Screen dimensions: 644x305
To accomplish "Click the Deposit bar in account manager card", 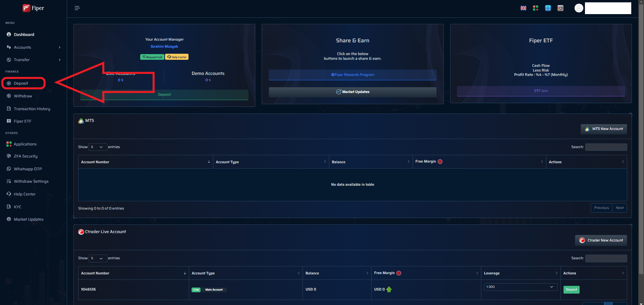I will coord(164,95).
